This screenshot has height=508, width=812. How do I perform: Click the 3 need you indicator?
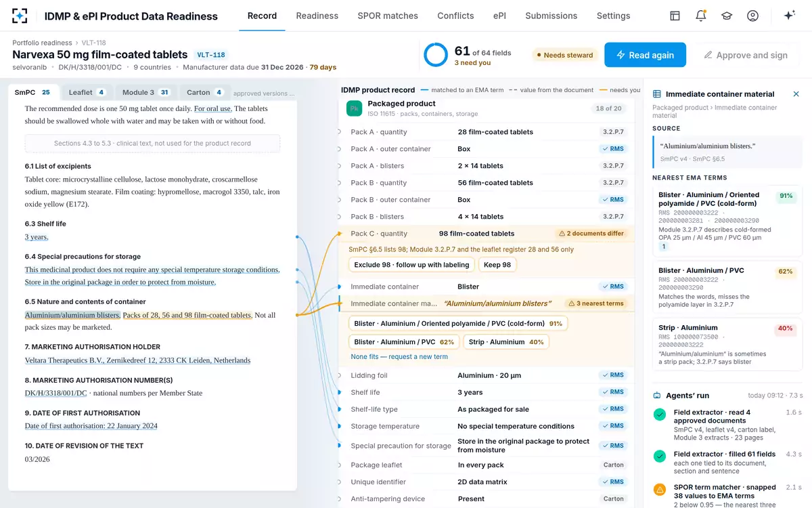(x=472, y=63)
